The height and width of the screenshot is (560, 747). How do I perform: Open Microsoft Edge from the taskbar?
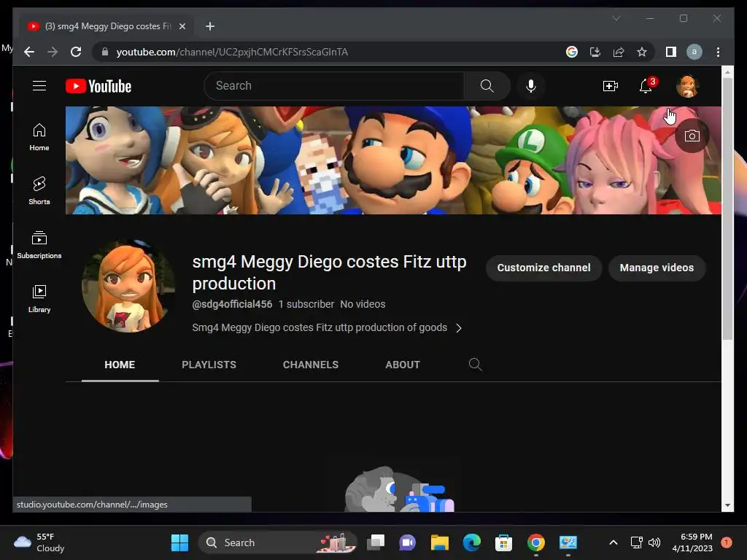tap(472, 542)
